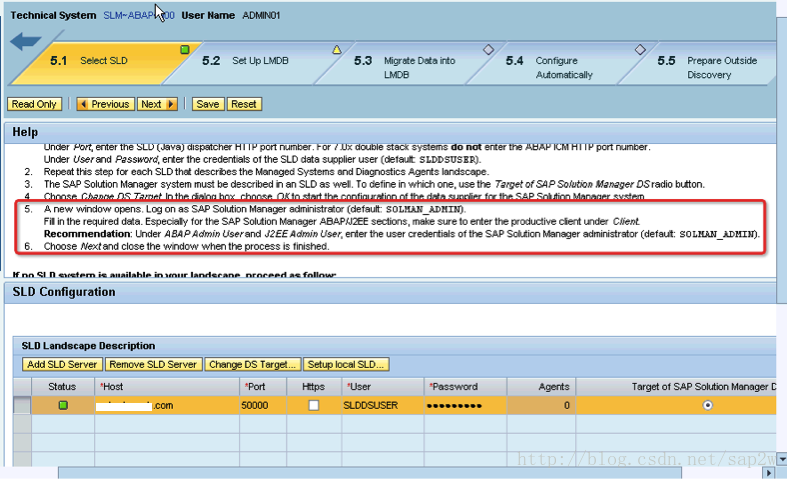Click the Password column header
Viewport: 788px width, 479px height.
[465, 387]
